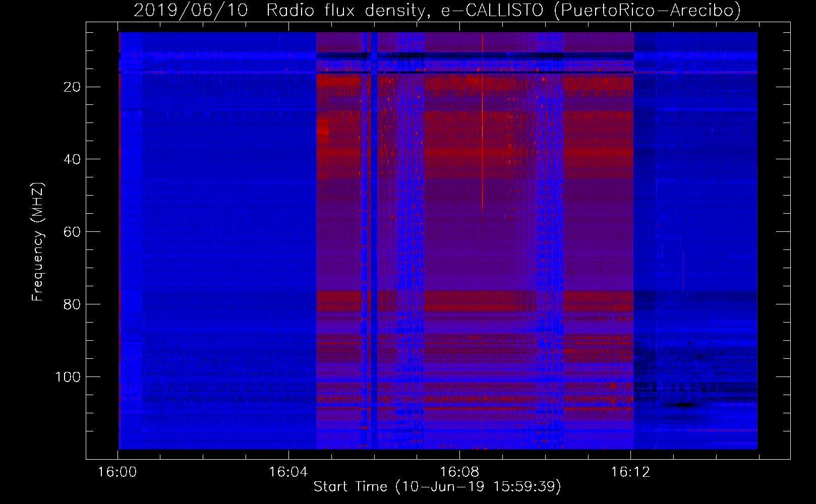Image resolution: width=816 pixels, height=504 pixels.
Task: Select the 16:12 time tick label
Action: pos(631,472)
